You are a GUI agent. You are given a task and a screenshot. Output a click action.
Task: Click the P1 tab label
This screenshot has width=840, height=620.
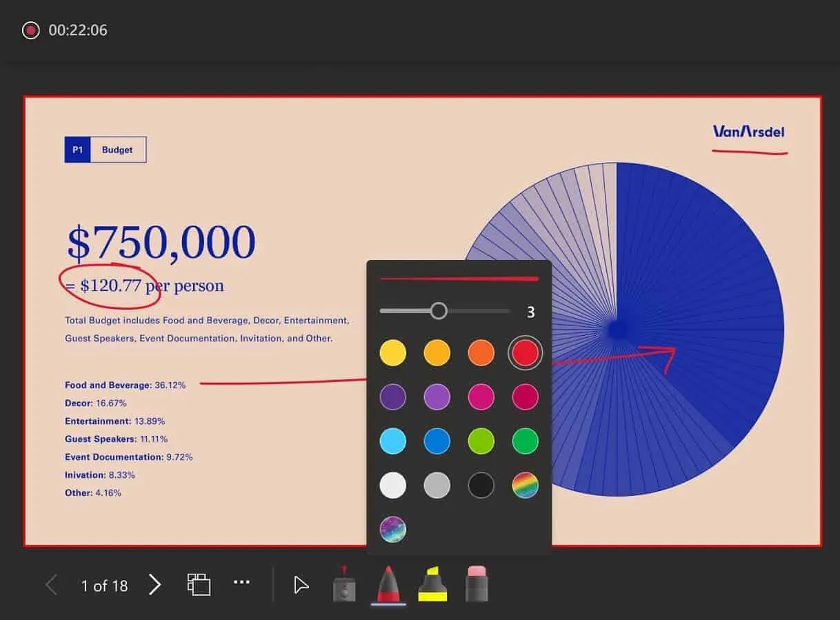pyautogui.click(x=77, y=150)
